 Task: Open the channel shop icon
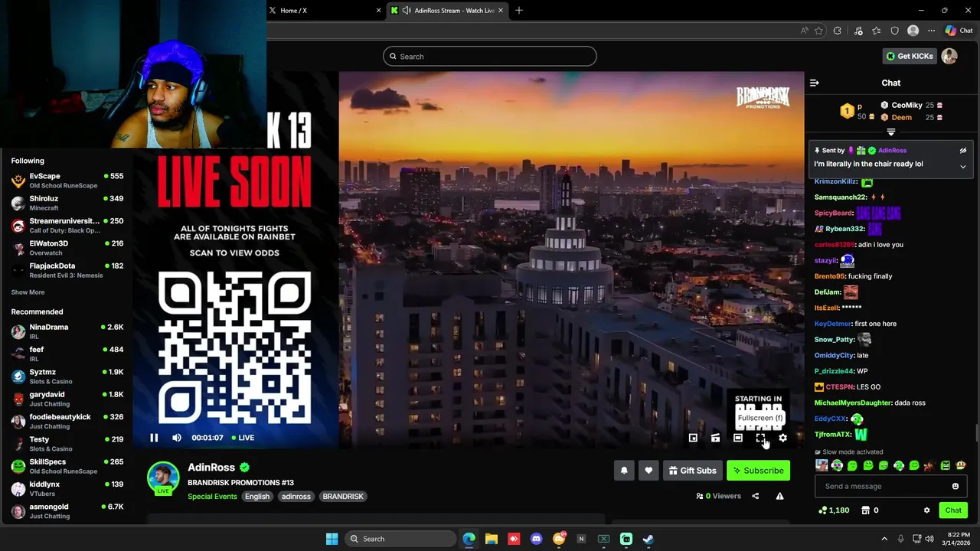(865, 510)
